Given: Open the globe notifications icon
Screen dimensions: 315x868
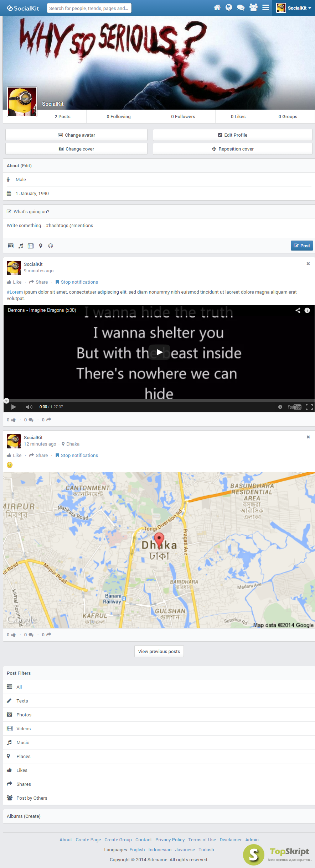Looking at the screenshot, I should 229,7.
